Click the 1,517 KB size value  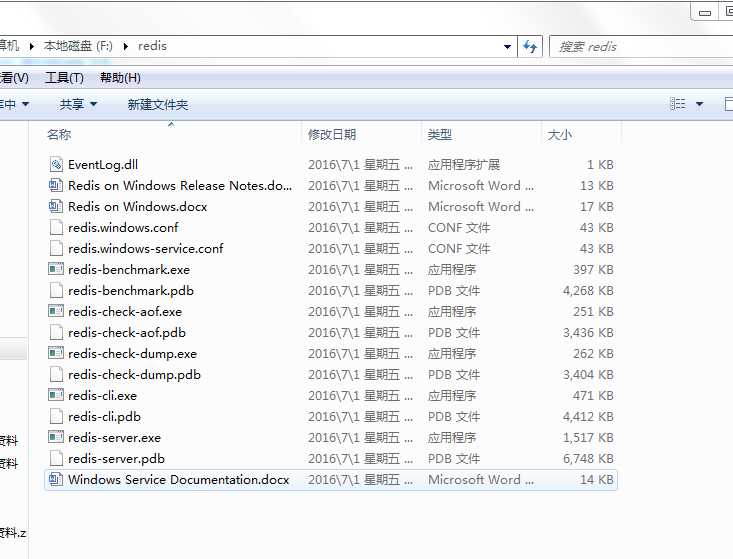click(x=588, y=437)
